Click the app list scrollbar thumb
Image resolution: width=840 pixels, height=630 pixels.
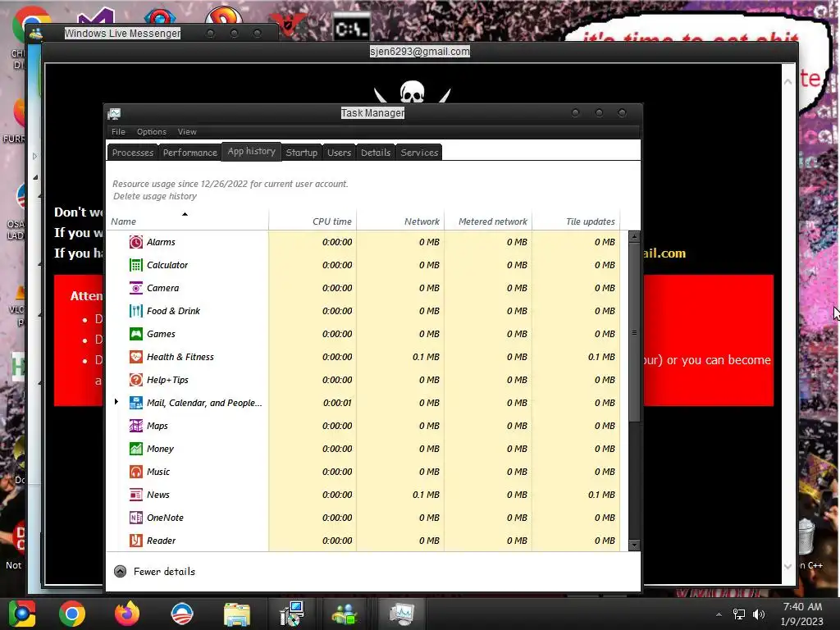(634, 332)
